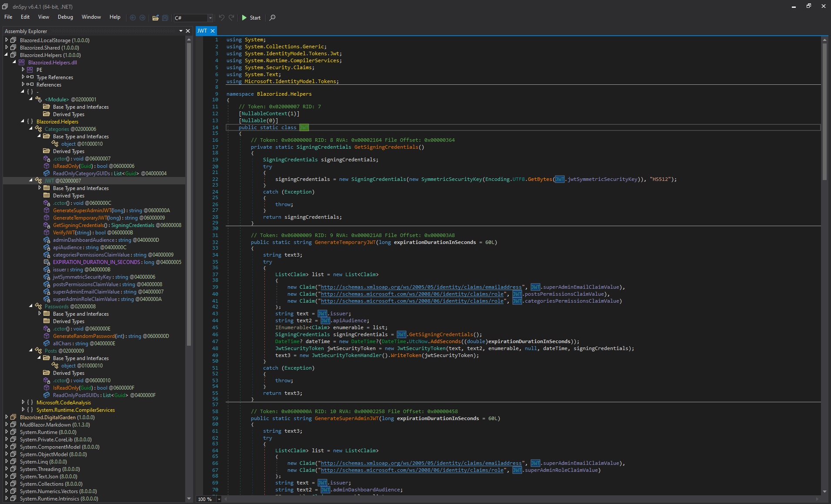Click the System.Text.Json assembly icon
The image size is (831, 504).
(x=13, y=476)
